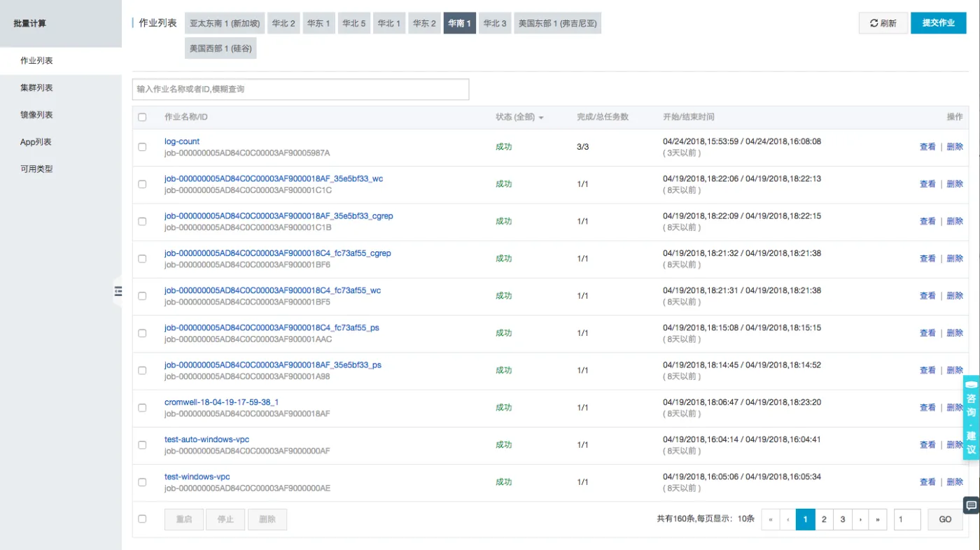This screenshot has width=980, height=550.
Task: Click 查看 for the fc73af55_ps job
Action: pyautogui.click(x=927, y=333)
